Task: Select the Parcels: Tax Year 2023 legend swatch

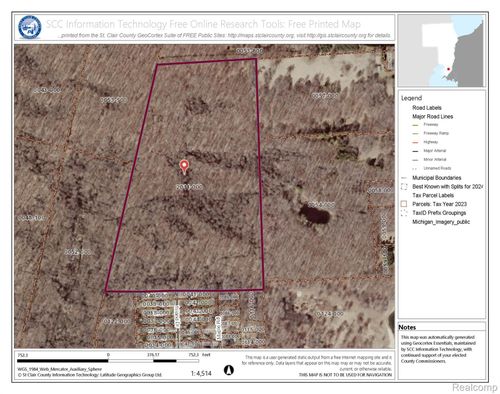Action: tap(404, 204)
